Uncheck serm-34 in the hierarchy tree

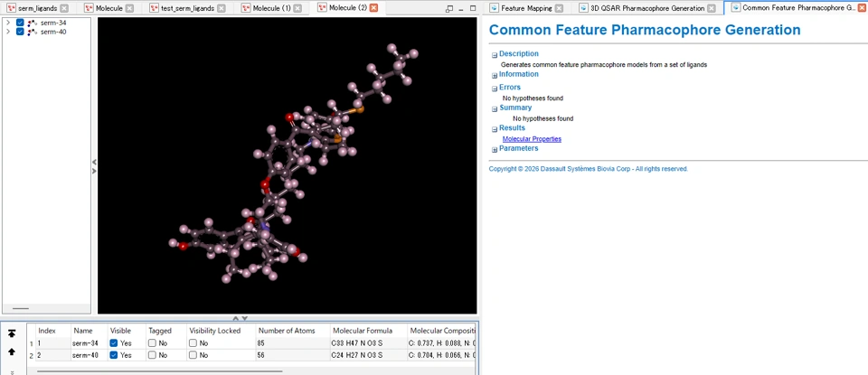coord(20,23)
